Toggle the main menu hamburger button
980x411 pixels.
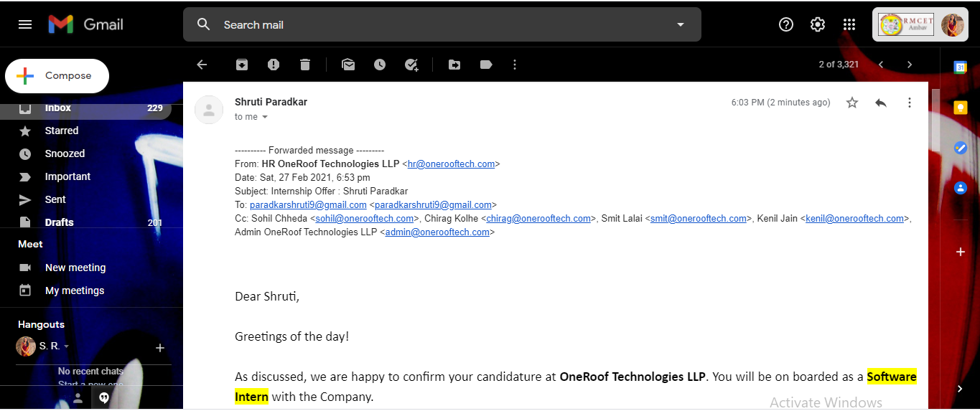[25, 24]
